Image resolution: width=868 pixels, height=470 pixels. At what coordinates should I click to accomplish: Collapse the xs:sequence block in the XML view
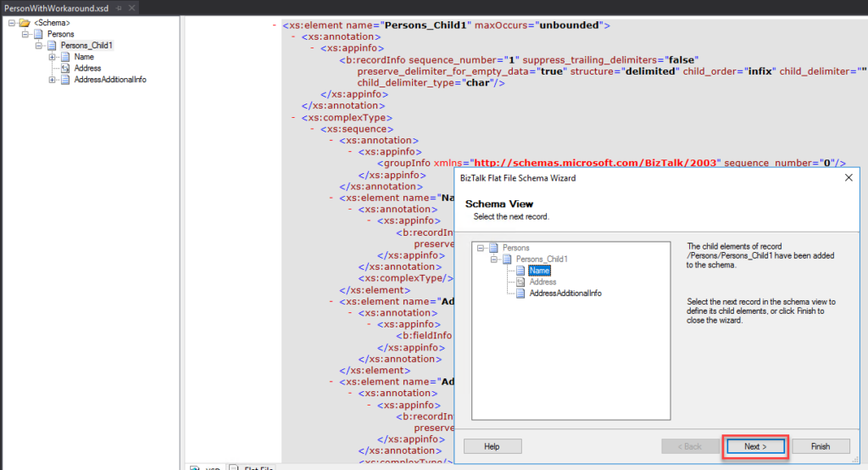[x=312, y=129]
